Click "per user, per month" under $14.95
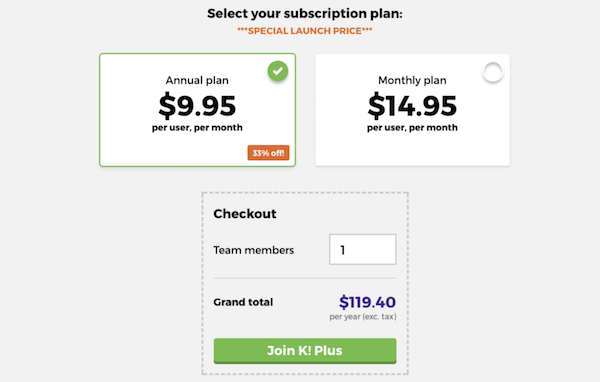 pyautogui.click(x=412, y=127)
